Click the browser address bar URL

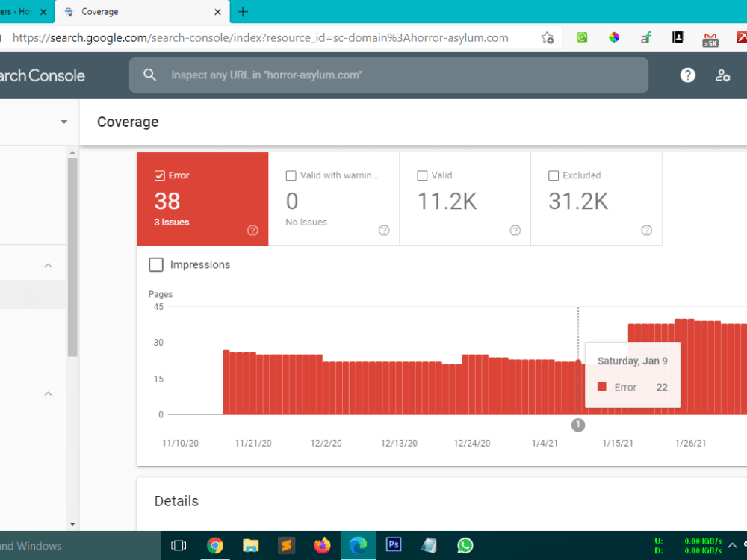260,37
